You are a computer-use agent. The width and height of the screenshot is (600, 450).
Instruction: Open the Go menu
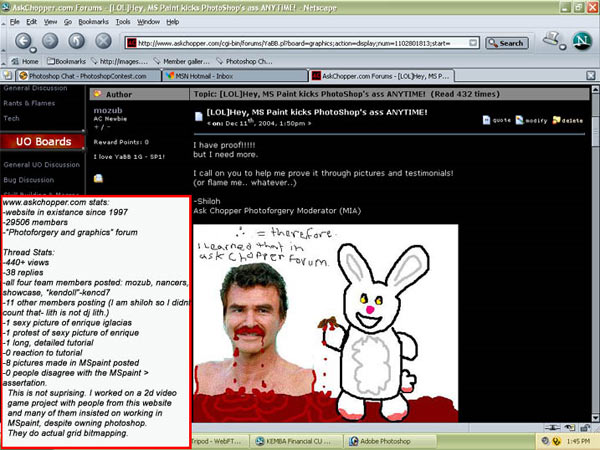tap(68, 22)
